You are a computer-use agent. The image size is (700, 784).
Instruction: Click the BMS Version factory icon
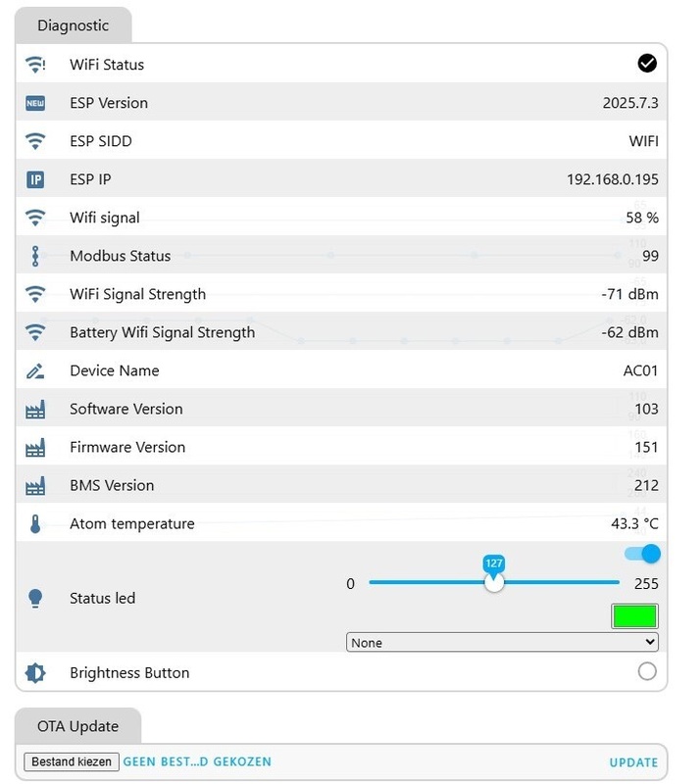[x=35, y=485]
